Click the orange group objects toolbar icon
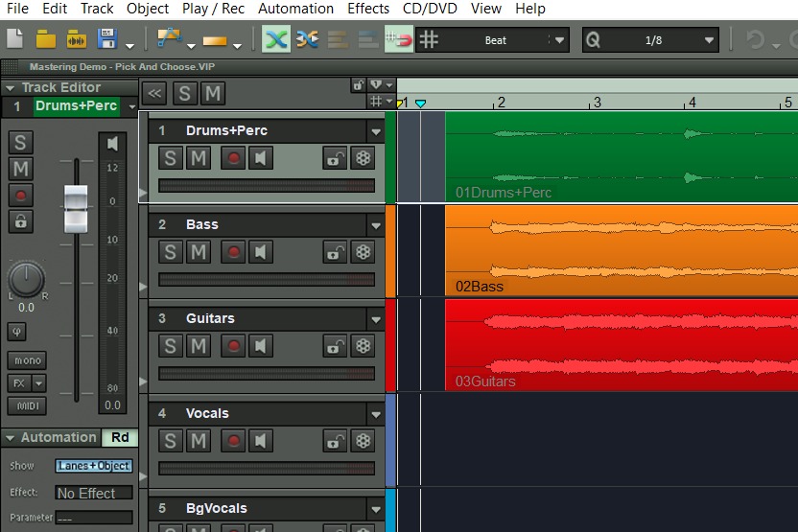Viewport: 798px width, 532px height. (x=338, y=39)
